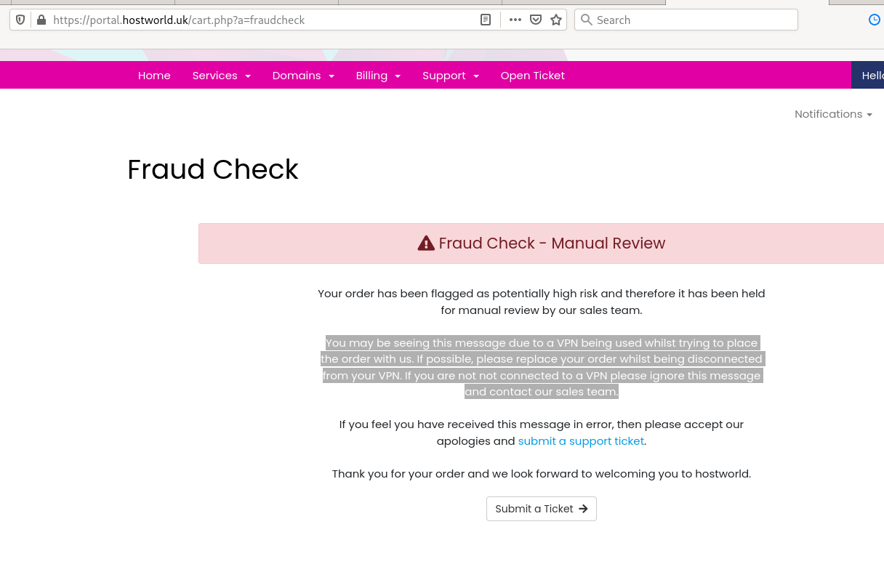The width and height of the screenshot is (884, 588).
Task: Click the arrow icon on Submit a Ticket
Action: pos(583,509)
